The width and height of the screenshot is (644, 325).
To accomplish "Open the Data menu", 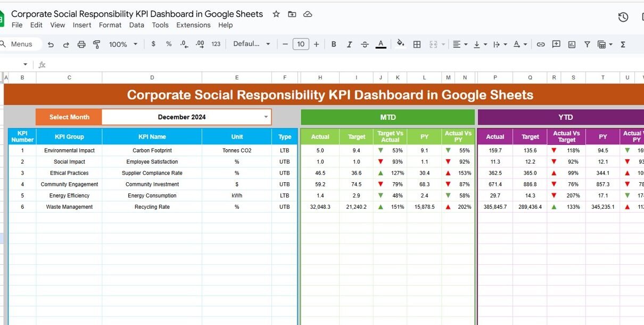I will tap(136, 25).
